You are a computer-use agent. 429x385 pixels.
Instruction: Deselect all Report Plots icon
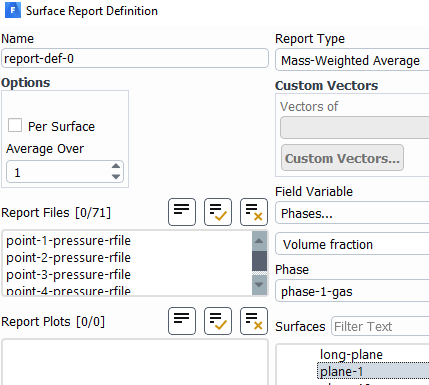(x=254, y=321)
